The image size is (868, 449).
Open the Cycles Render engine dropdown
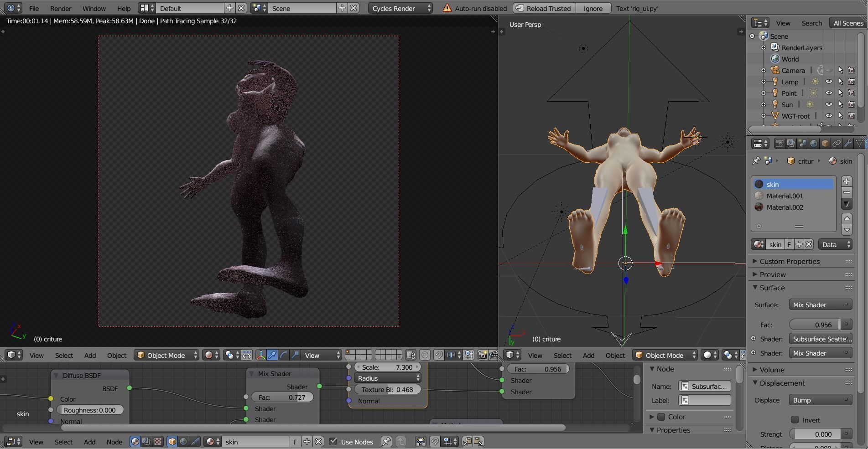400,8
